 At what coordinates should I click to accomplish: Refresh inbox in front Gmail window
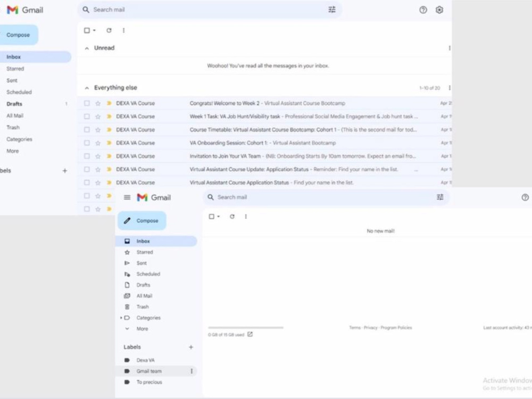(232, 217)
